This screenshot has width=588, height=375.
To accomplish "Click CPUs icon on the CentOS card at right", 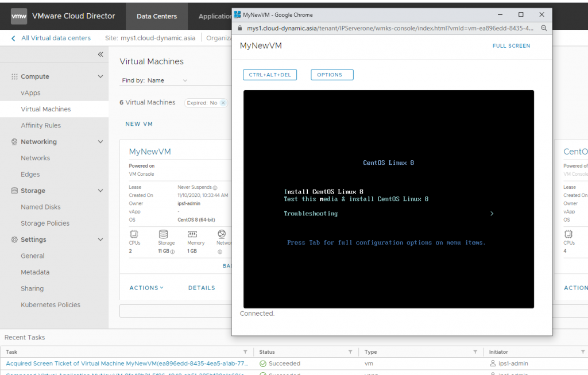I will pyautogui.click(x=568, y=234).
